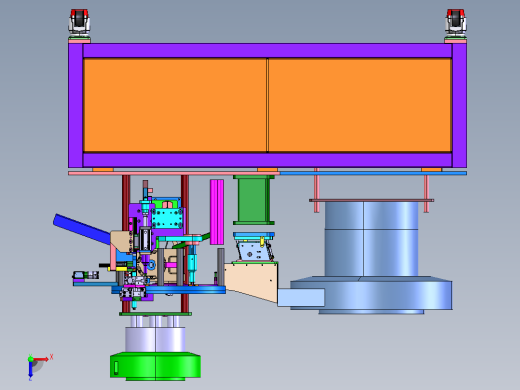Pick the lavender cylinder above the green base
This screenshot has height=390, width=520.
pyautogui.click(x=155, y=339)
